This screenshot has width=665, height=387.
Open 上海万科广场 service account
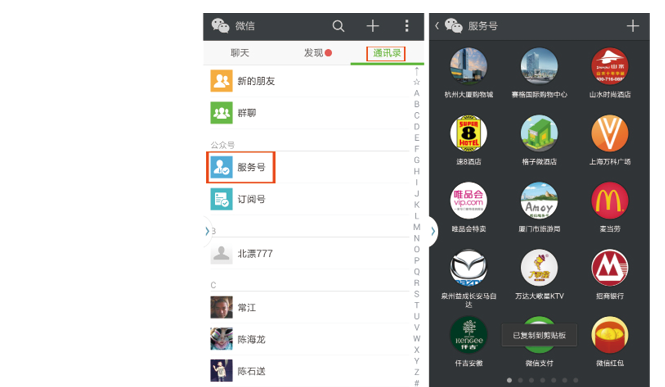[x=610, y=140]
